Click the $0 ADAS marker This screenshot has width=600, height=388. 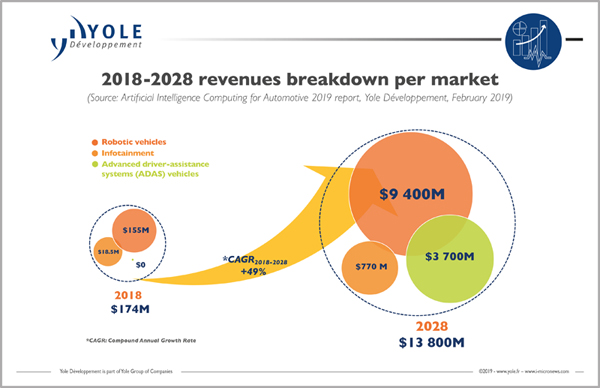[132, 260]
